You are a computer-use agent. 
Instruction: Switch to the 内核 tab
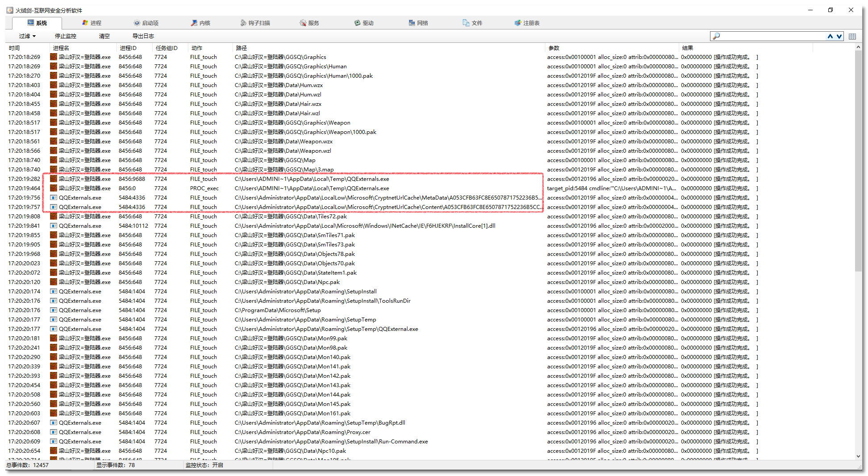[x=201, y=23]
